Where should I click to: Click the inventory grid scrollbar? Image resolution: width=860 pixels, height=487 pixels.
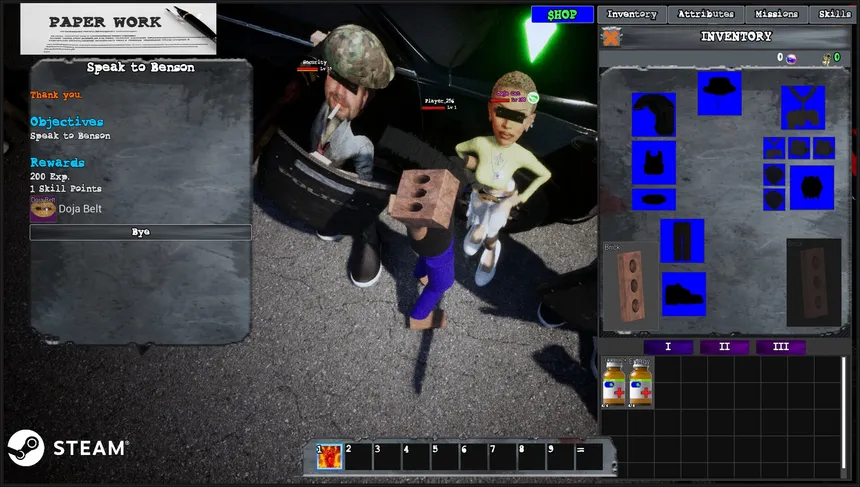click(845, 411)
